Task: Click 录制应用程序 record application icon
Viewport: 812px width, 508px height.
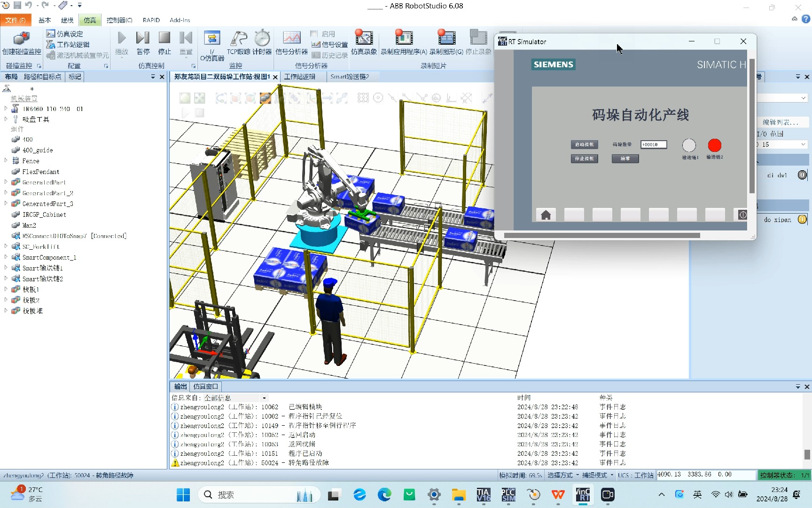Action: (404, 43)
